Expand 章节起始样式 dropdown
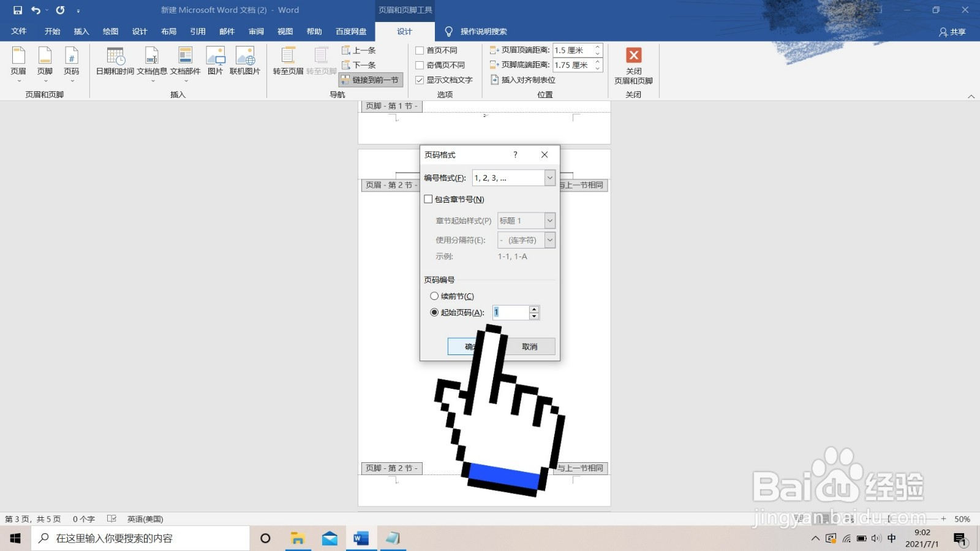Image resolution: width=980 pixels, height=551 pixels. (x=549, y=220)
